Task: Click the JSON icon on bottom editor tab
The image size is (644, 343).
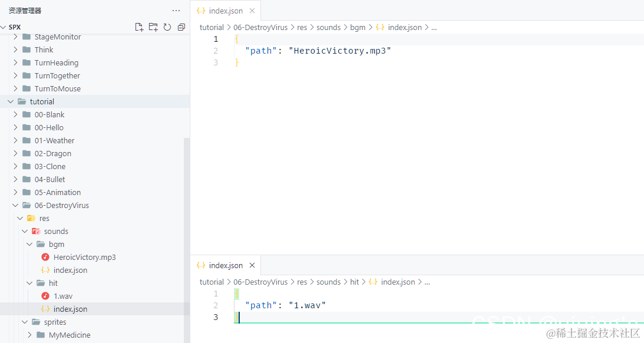Action: [201, 265]
